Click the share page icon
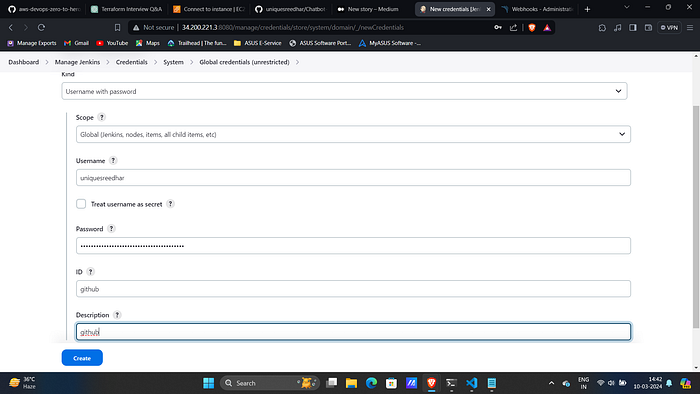The height and width of the screenshot is (394, 700). pos(513,28)
